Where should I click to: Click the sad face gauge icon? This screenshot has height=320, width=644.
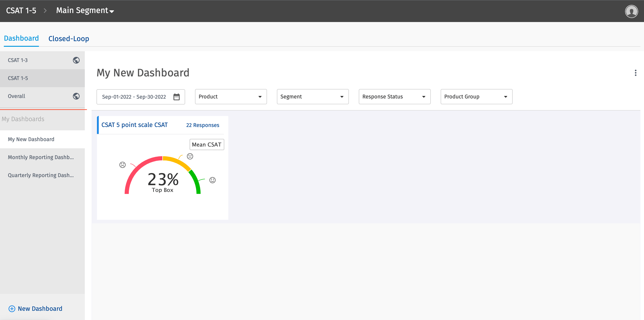(123, 165)
